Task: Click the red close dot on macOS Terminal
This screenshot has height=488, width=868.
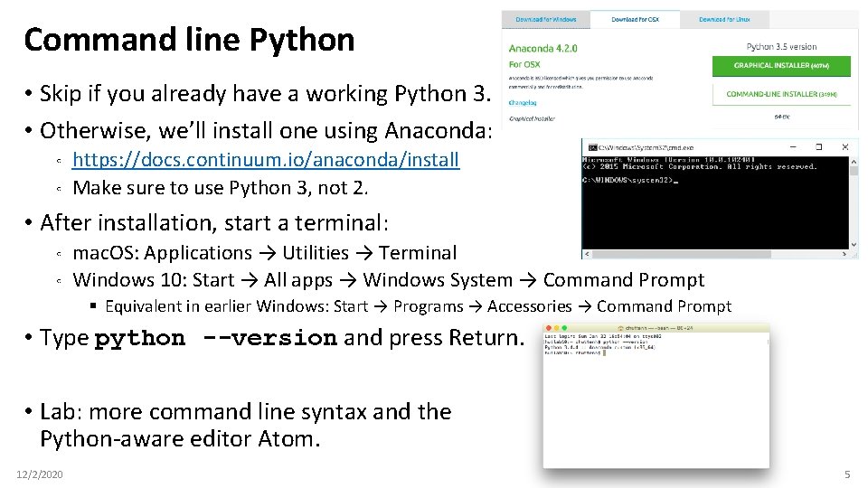Action: tap(549, 328)
